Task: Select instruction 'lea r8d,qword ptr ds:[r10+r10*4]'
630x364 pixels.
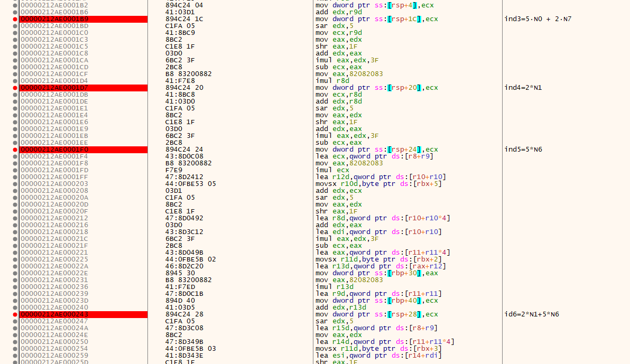Action: (383, 218)
